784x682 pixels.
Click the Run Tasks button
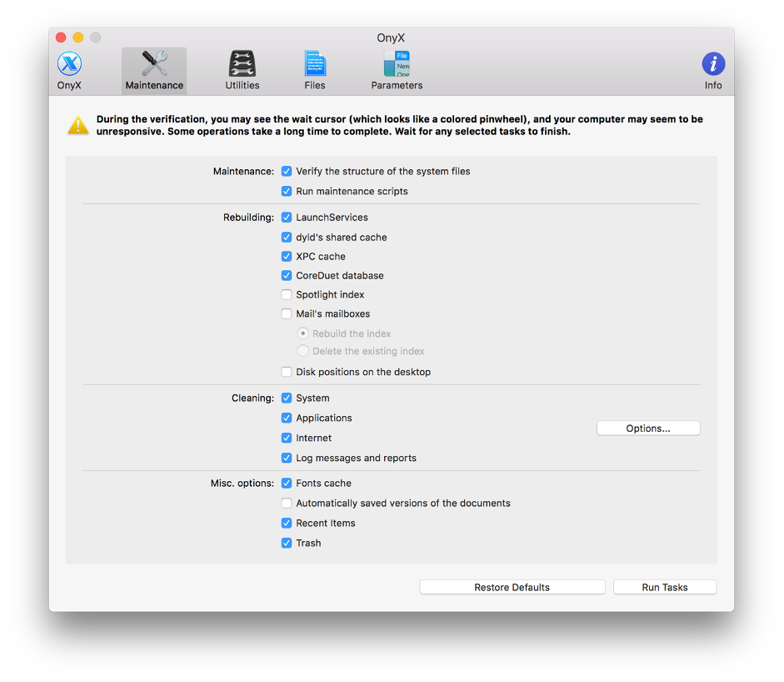tap(665, 588)
